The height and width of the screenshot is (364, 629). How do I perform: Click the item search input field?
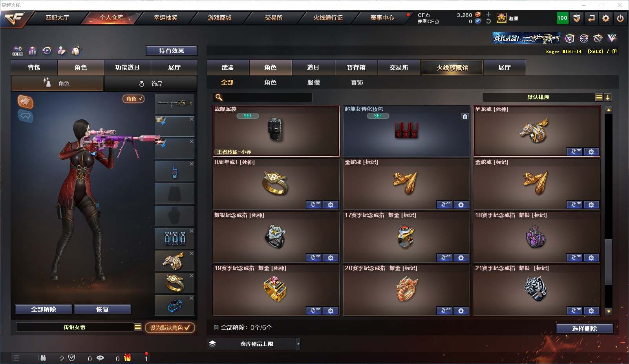pos(263,97)
